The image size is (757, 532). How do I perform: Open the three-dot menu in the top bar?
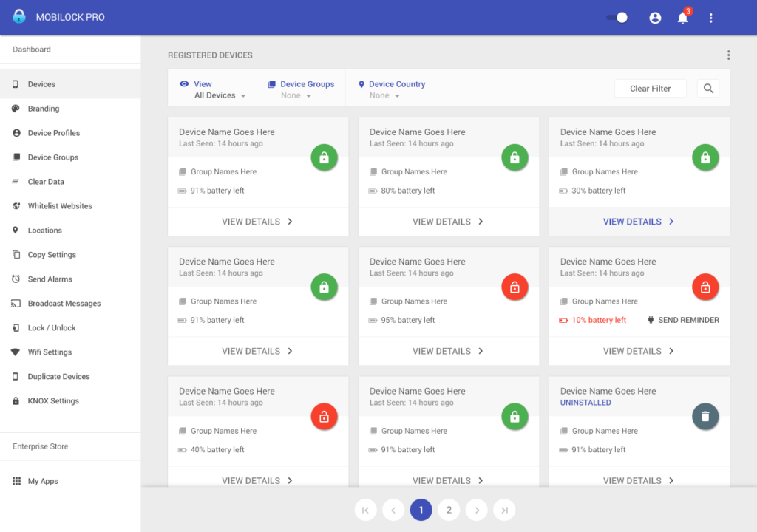[710, 17]
